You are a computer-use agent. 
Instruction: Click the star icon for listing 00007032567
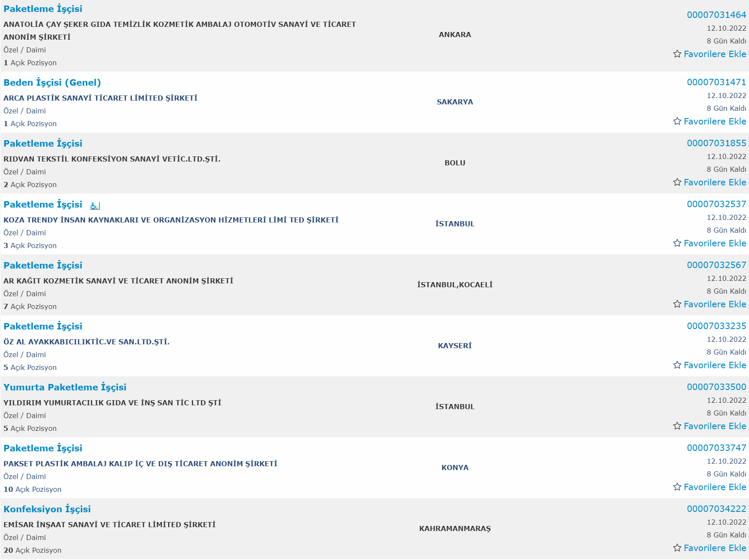click(677, 304)
